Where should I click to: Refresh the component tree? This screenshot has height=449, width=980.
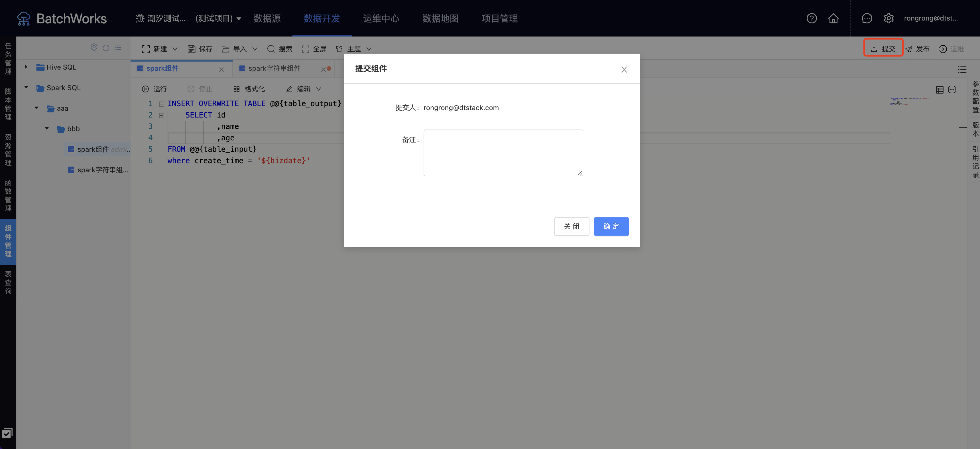click(x=106, y=48)
